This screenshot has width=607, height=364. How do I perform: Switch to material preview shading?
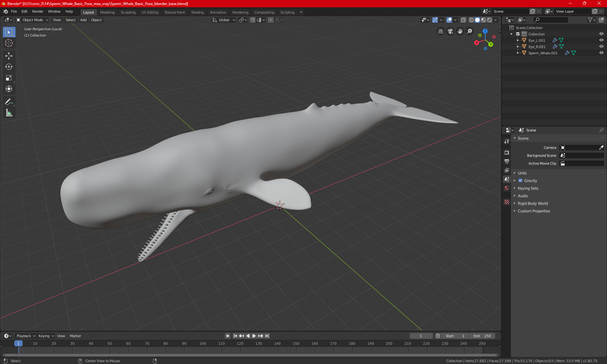(483, 20)
